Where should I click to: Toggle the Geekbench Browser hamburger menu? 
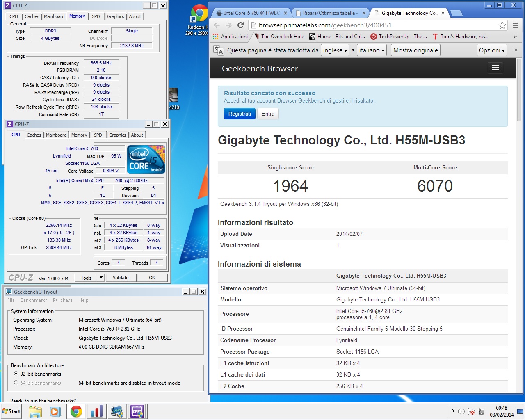pyautogui.click(x=495, y=68)
